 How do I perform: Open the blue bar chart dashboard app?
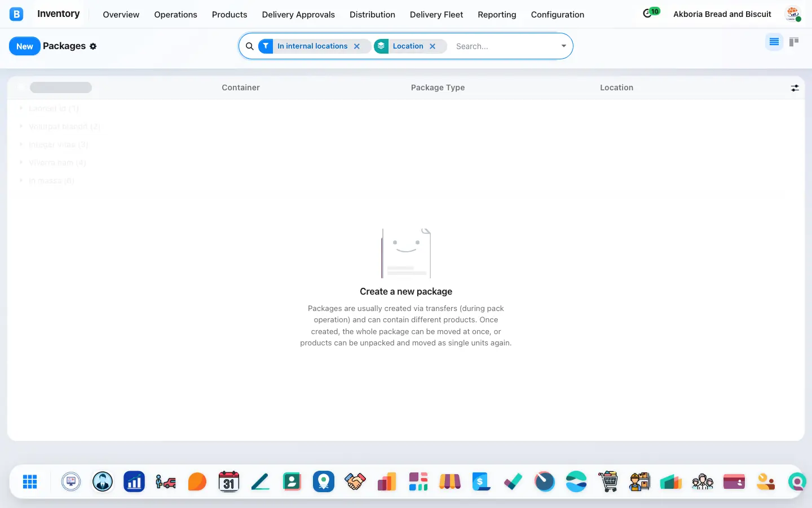pos(134,481)
